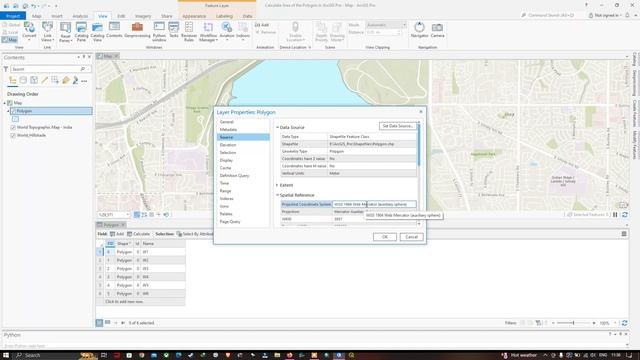640x360 pixels.
Task: Click the table zoom slider
Action: click(x=573, y=323)
